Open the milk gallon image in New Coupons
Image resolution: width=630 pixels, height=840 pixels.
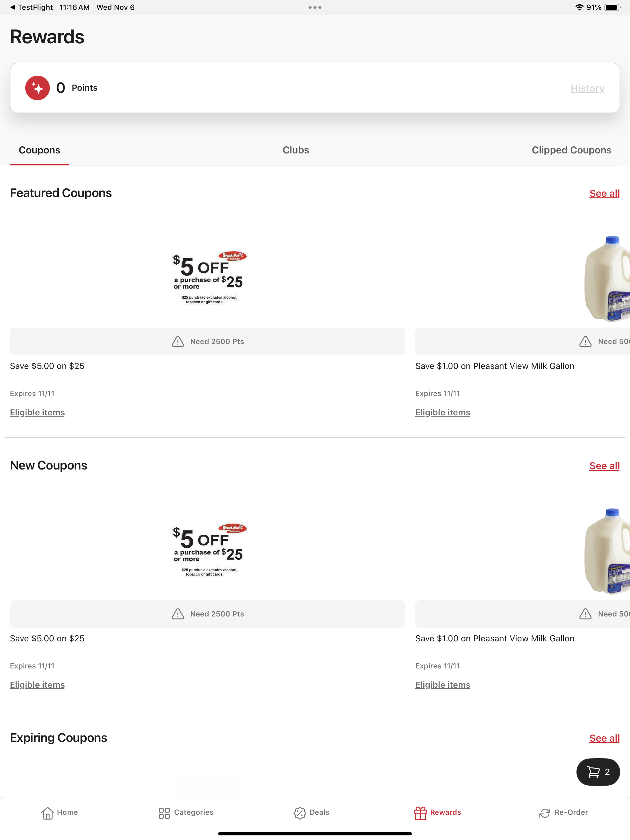[x=607, y=551]
